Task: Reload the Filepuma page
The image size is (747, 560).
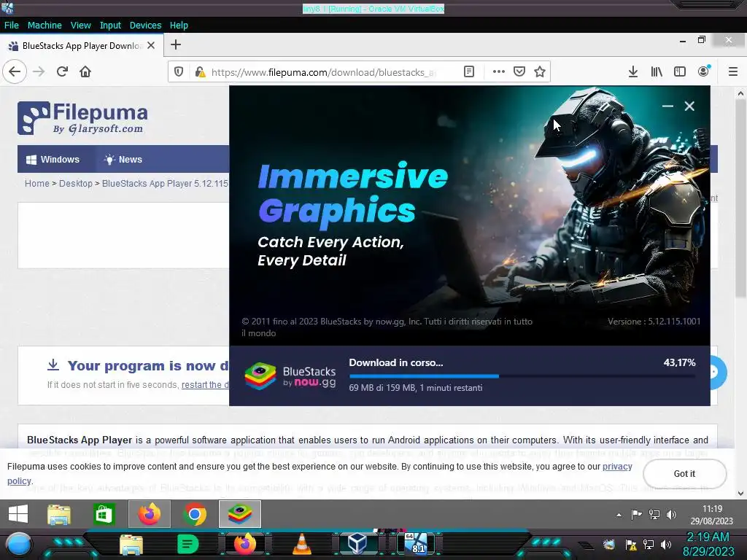Action: pos(62,72)
